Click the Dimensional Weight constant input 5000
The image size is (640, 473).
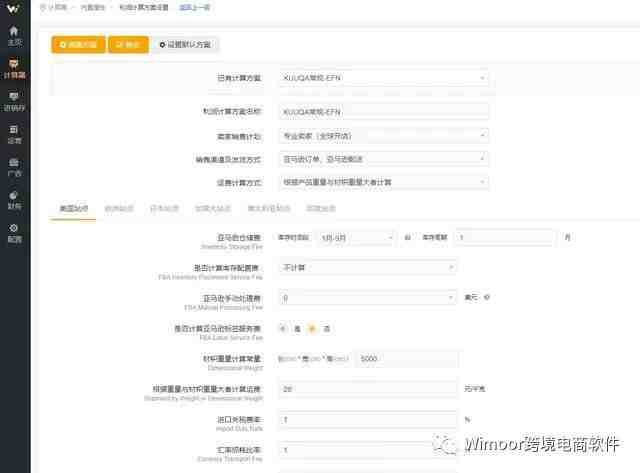click(407, 359)
